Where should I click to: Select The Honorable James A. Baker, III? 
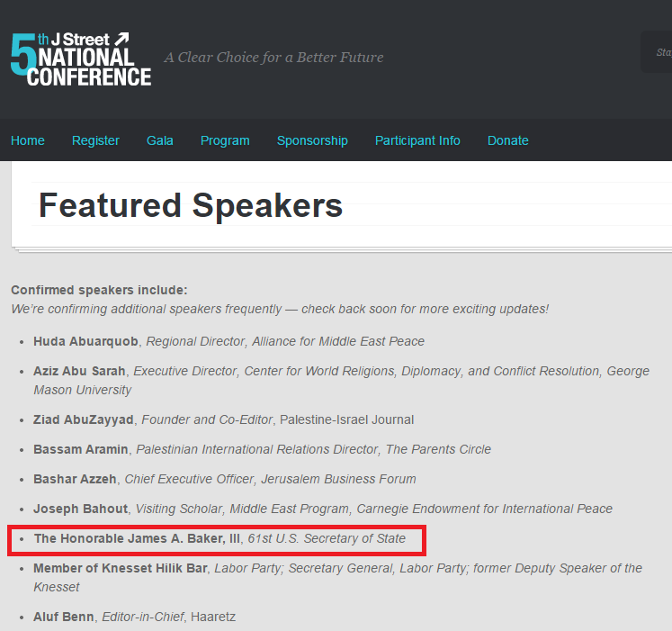pyautogui.click(x=137, y=538)
